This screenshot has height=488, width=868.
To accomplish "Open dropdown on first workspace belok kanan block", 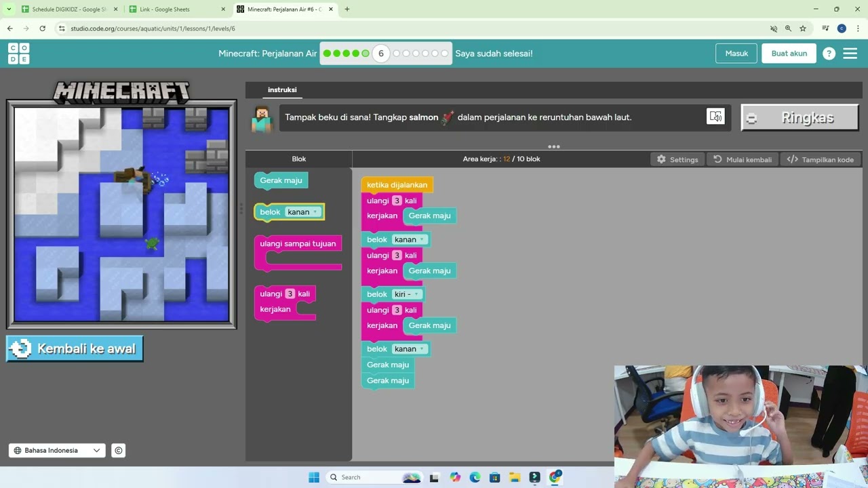I will [410, 239].
